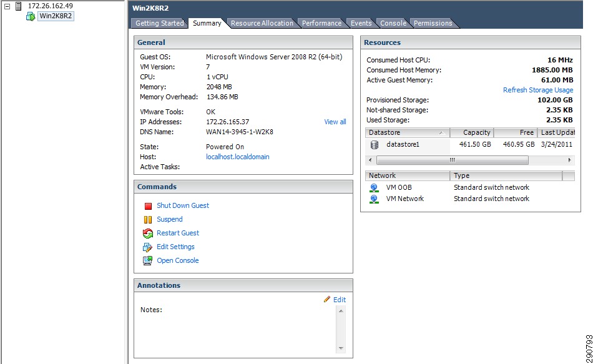Sort datastores by Capacity column
The width and height of the screenshot is (593, 364).
click(472, 132)
